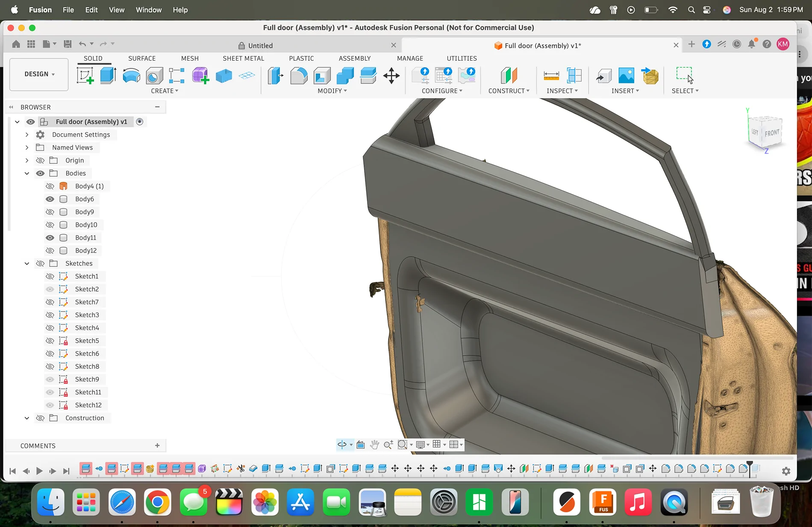Select the Pan hand tool
Image resolution: width=812 pixels, height=527 pixels.
(374, 445)
